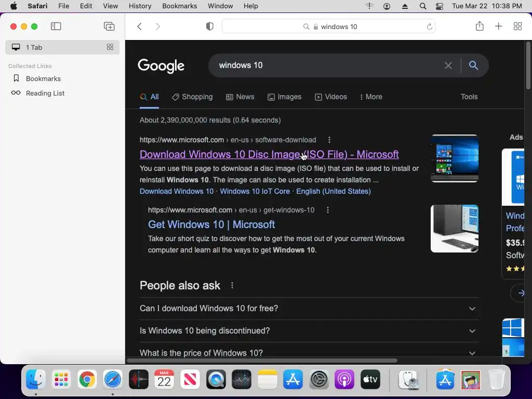Screen dimensions: 532x399
Task: Open the History menu
Action: pos(140,6)
